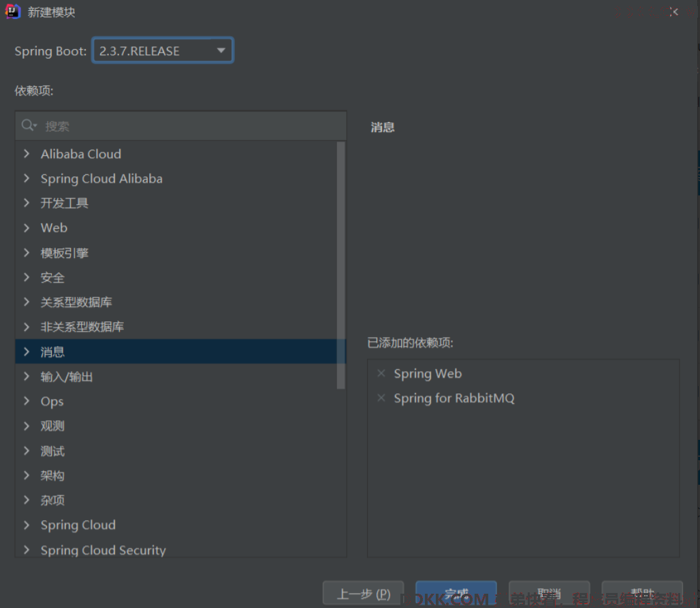Expand the 测试 category
This screenshot has width=700, height=608.
[27, 451]
